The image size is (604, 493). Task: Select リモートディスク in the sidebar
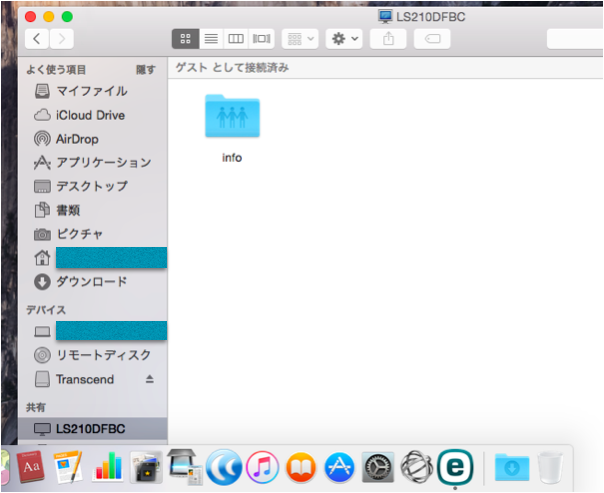coord(92,355)
